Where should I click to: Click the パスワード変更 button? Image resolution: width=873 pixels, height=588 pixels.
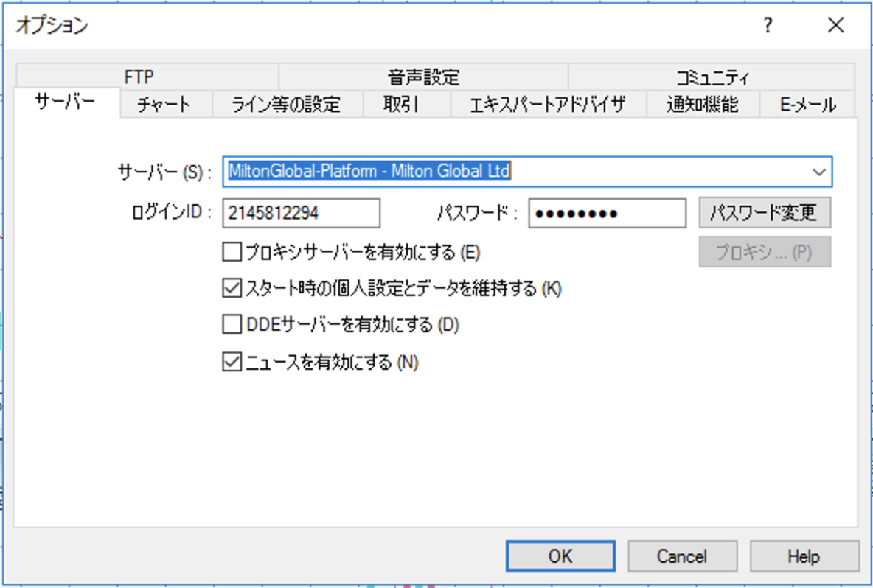click(x=765, y=212)
